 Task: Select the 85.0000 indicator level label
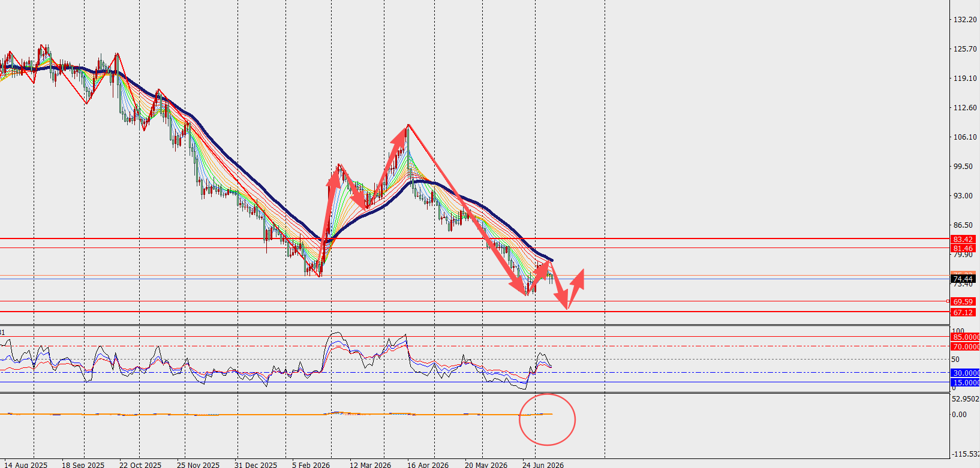click(966, 337)
